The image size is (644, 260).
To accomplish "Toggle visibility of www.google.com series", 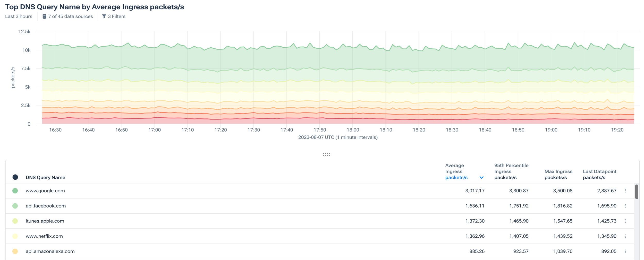I will point(15,190).
